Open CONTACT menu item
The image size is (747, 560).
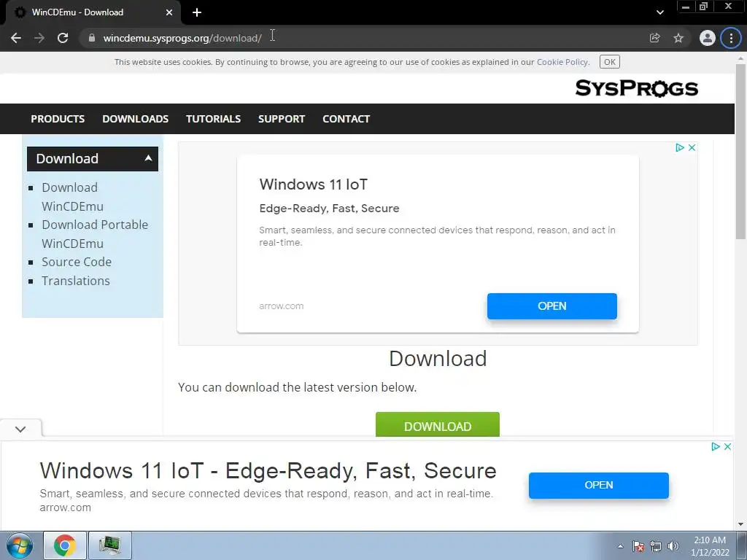[x=347, y=119]
